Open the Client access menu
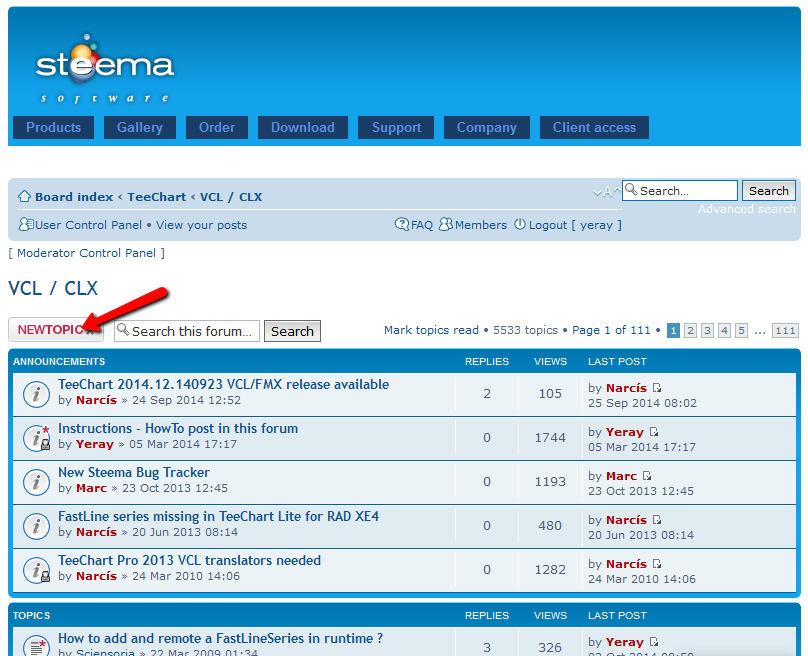 coord(594,127)
